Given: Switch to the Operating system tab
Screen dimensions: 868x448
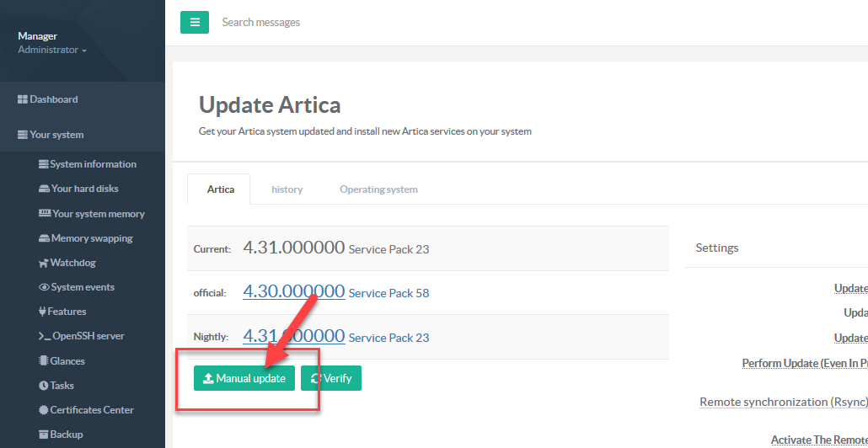Looking at the screenshot, I should [378, 189].
